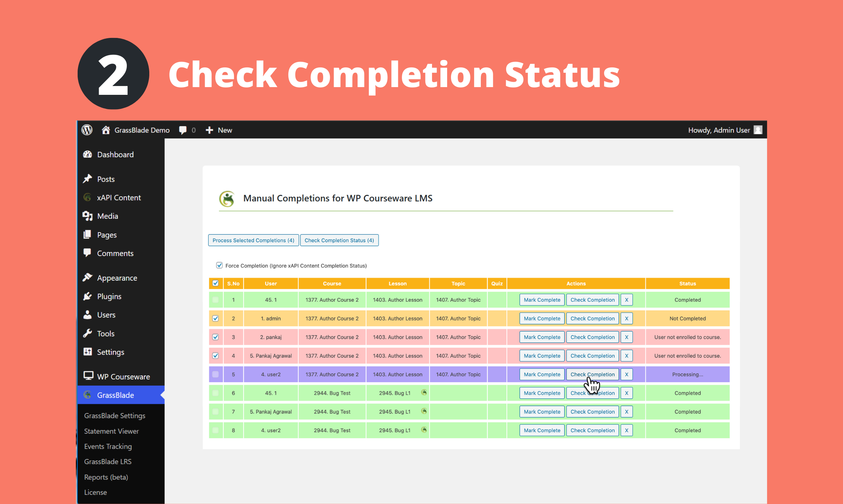Screen dimensions: 843x504
Task: Click the User column header
Action: pos(271,283)
